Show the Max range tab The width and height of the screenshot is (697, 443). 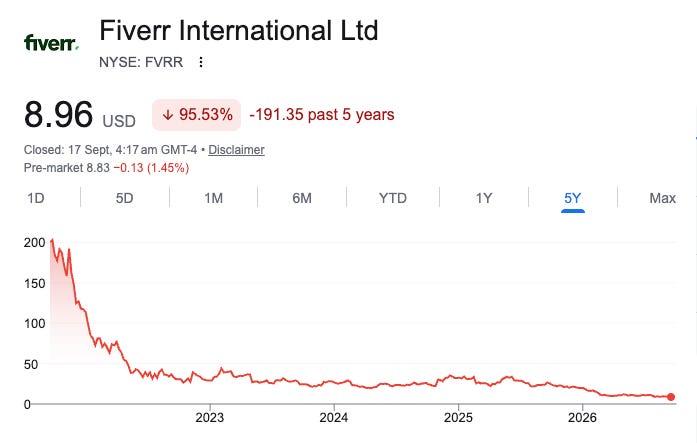pos(662,198)
